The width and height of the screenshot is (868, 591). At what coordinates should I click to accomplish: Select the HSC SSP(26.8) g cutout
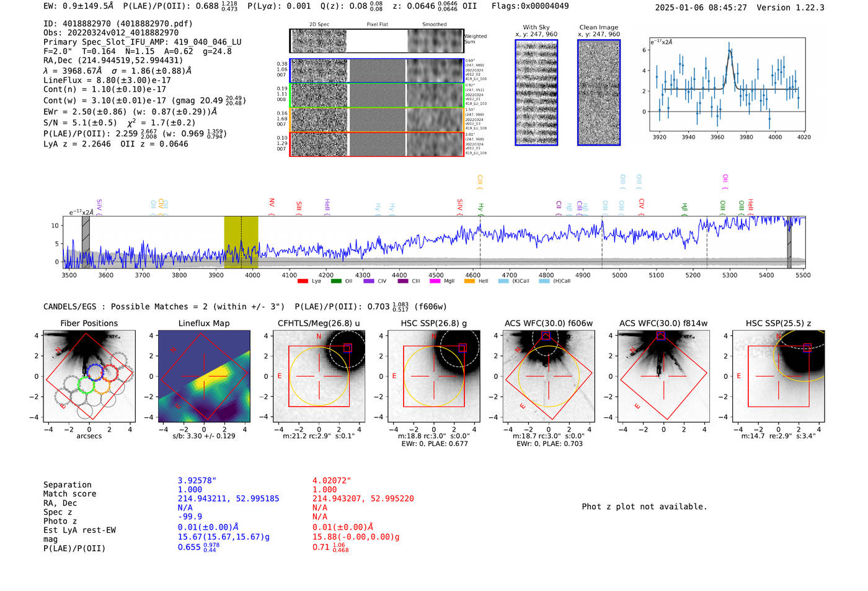433,376
